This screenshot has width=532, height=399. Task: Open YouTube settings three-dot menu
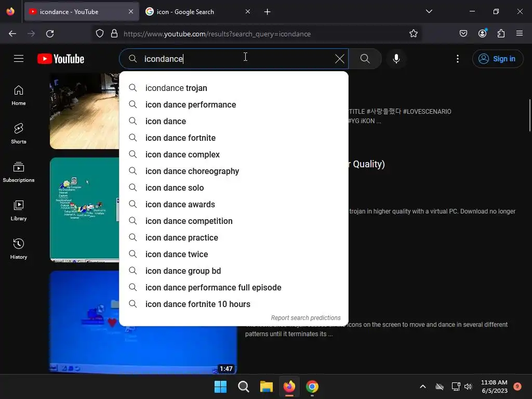tap(457, 59)
